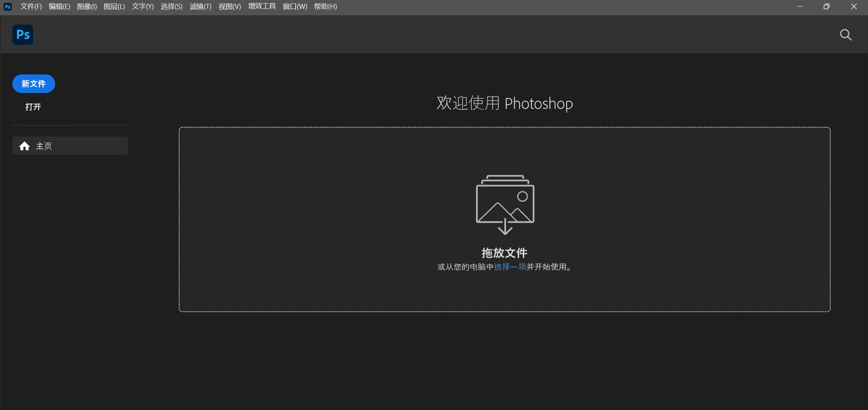Image resolution: width=868 pixels, height=410 pixels.
Task: Minimize the Photoshop window
Action: tap(800, 7)
